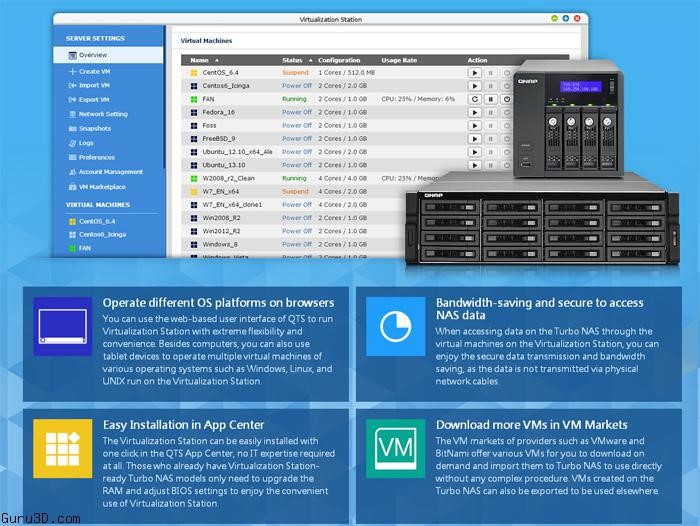Screen dimensions: 700x526
Task: Open Import VM from the sidebar
Action: pos(94,85)
